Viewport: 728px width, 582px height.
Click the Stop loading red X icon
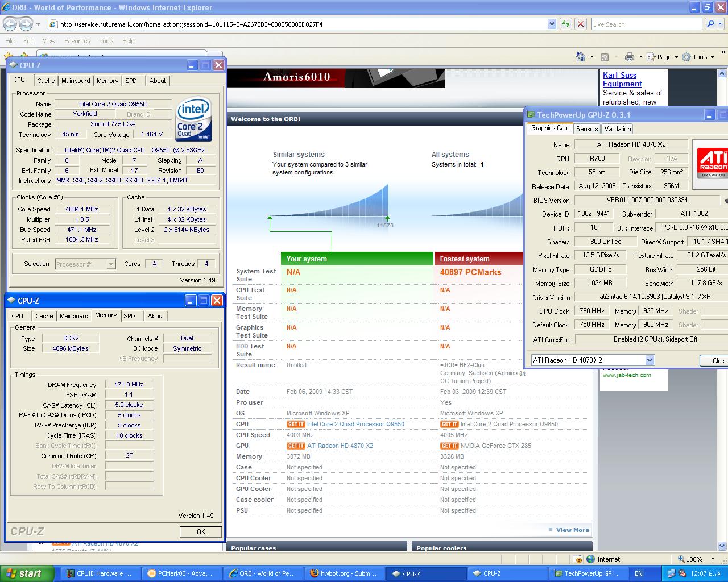[x=580, y=24]
